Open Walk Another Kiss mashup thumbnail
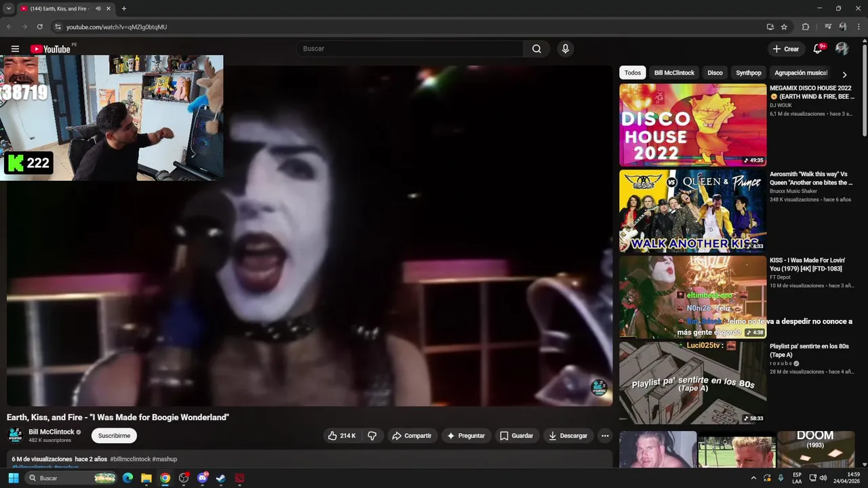 point(692,211)
